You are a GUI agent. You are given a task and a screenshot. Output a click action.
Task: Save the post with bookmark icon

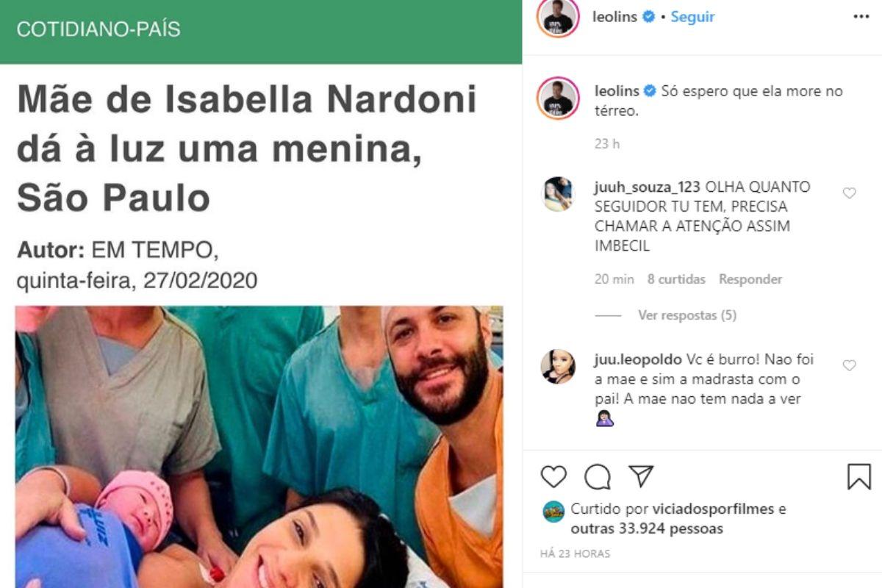pos(858,476)
